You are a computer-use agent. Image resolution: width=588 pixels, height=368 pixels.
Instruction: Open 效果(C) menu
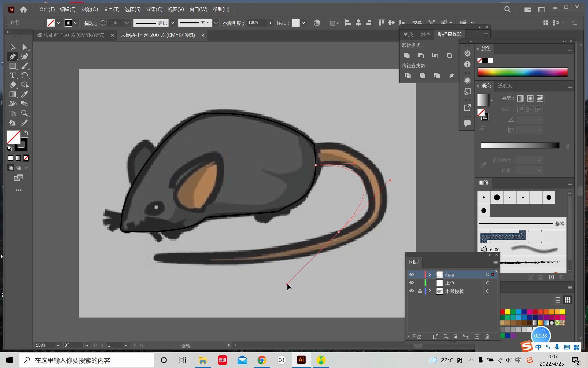154,9
